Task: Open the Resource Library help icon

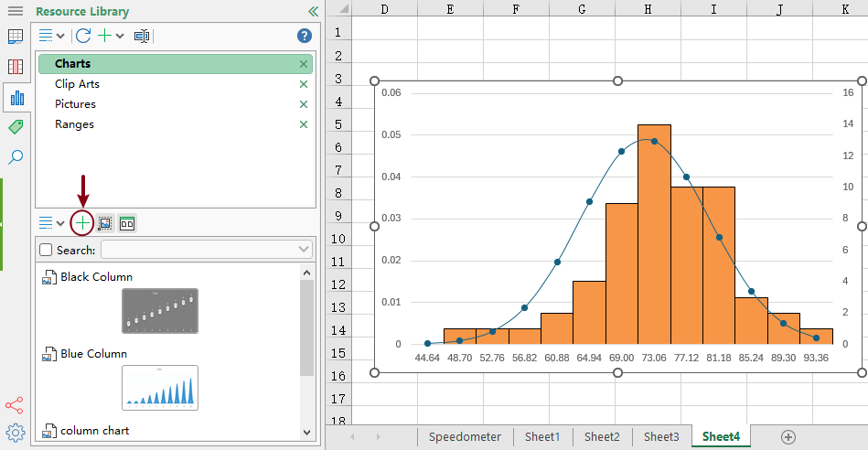Action: pos(305,36)
